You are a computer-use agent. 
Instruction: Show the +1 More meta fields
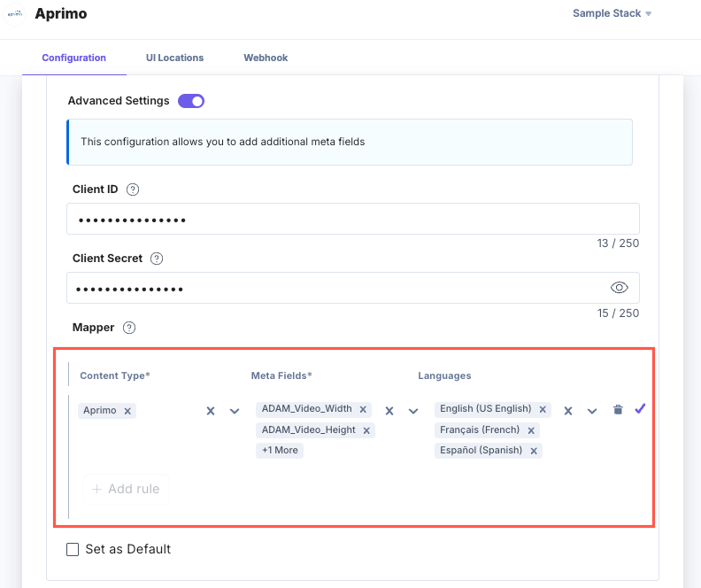(280, 450)
